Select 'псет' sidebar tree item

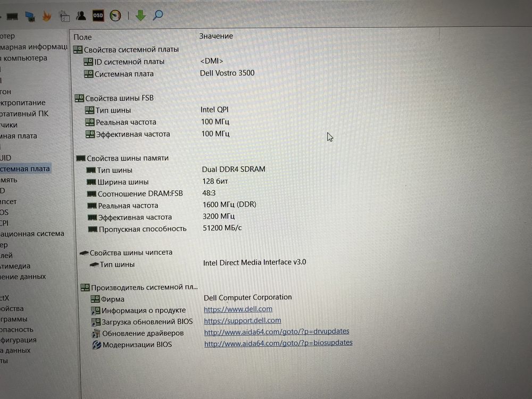click(8, 202)
